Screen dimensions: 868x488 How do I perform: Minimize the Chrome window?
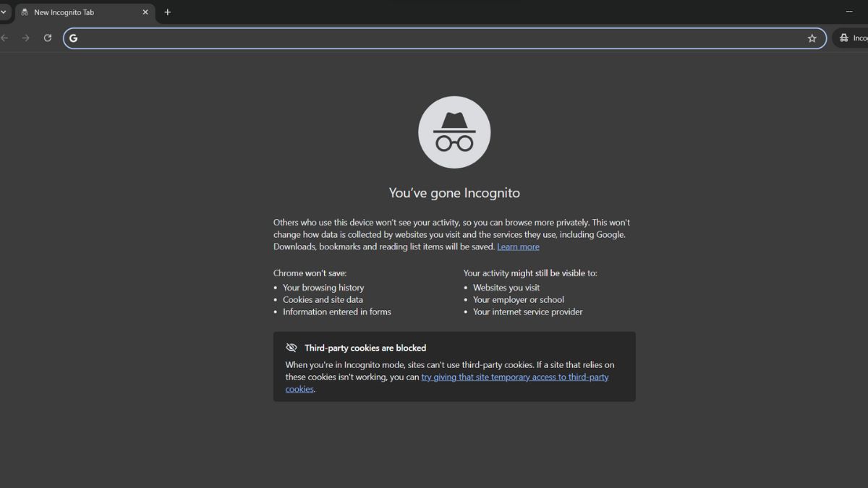(849, 12)
